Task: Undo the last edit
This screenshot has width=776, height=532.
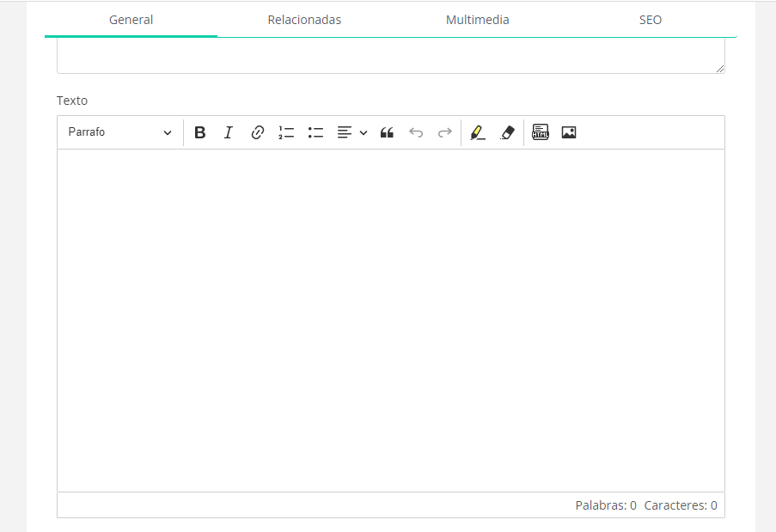Action: coord(416,132)
